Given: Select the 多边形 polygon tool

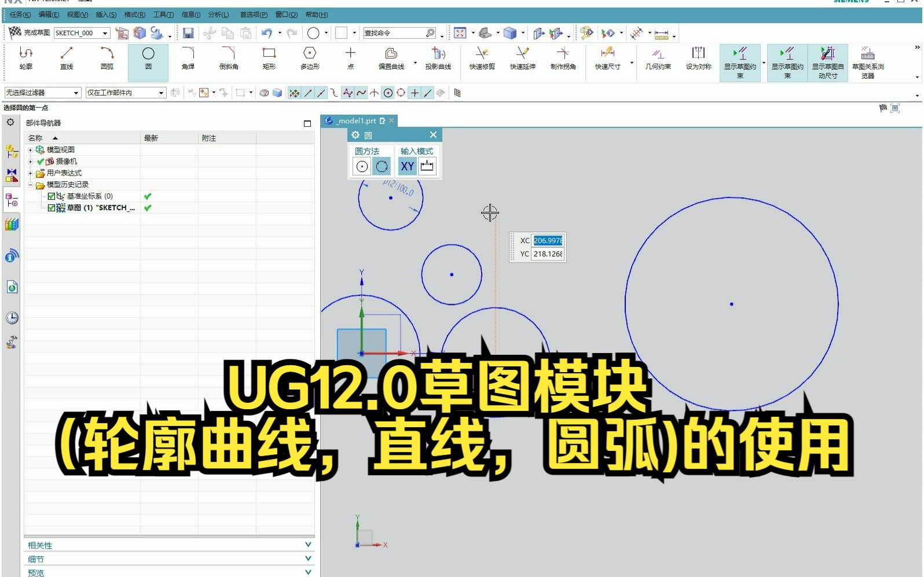Looking at the screenshot, I should 310,59.
